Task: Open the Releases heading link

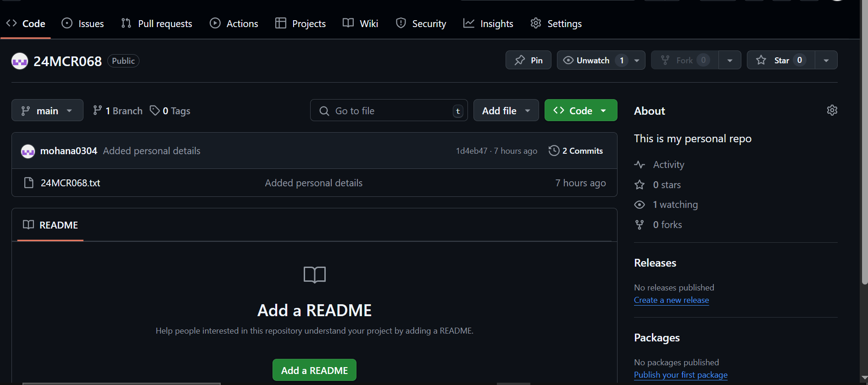Action: 655,262
